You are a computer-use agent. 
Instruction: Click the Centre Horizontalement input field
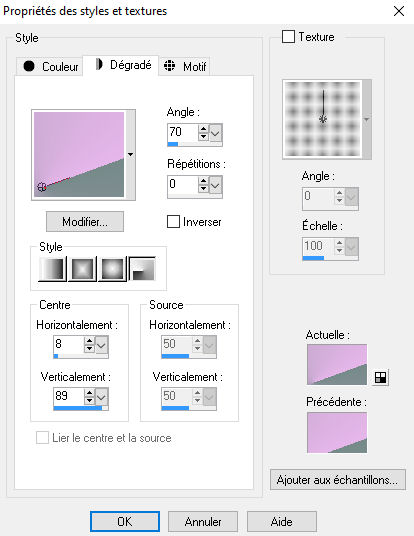[x=68, y=344]
